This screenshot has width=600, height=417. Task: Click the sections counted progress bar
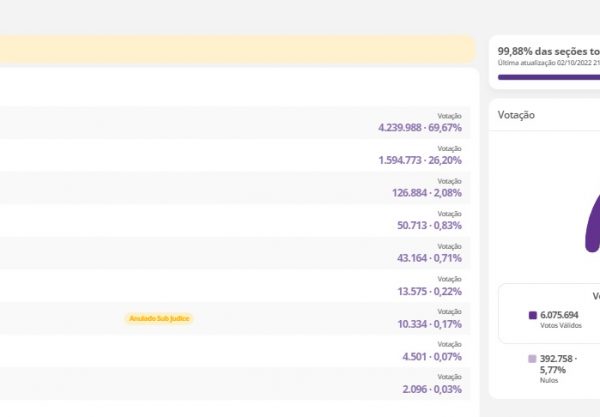pyautogui.click(x=548, y=76)
